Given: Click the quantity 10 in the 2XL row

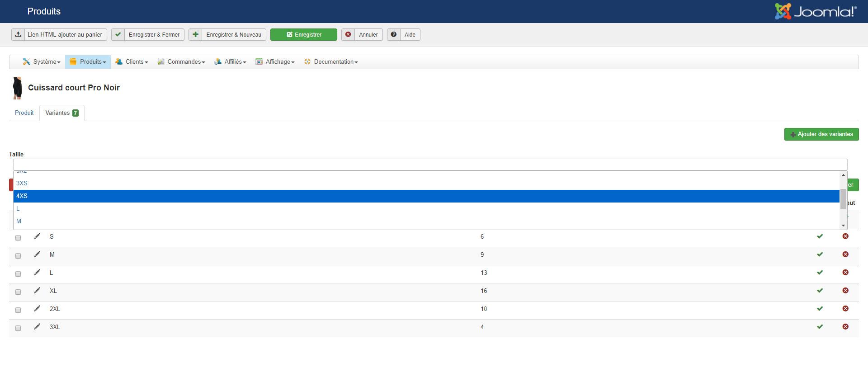Looking at the screenshot, I should (x=484, y=309).
